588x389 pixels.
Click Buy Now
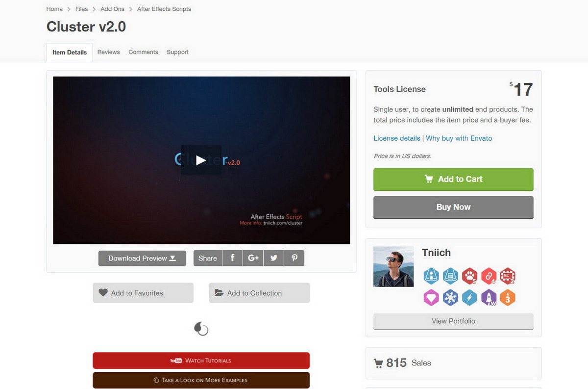453,207
